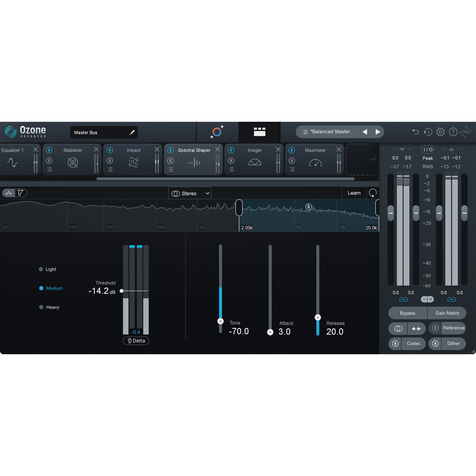Open the session history icon
This screenshot has height=476, width=476.
(x=428, y=132)
